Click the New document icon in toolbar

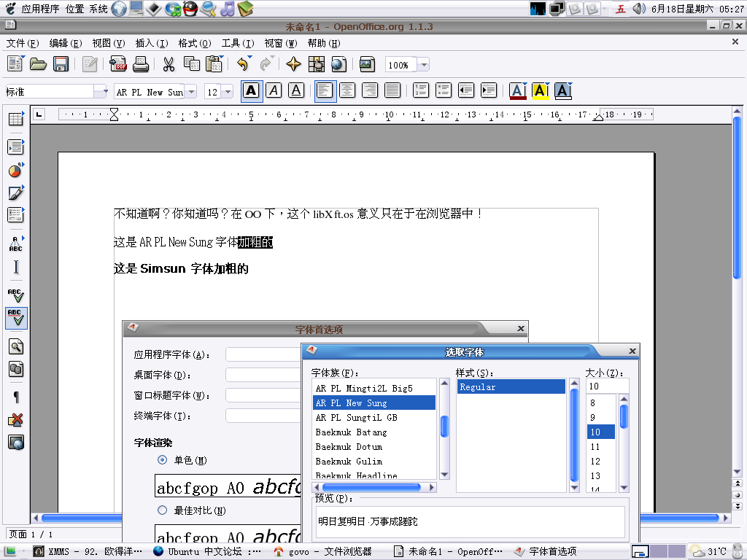15,64
